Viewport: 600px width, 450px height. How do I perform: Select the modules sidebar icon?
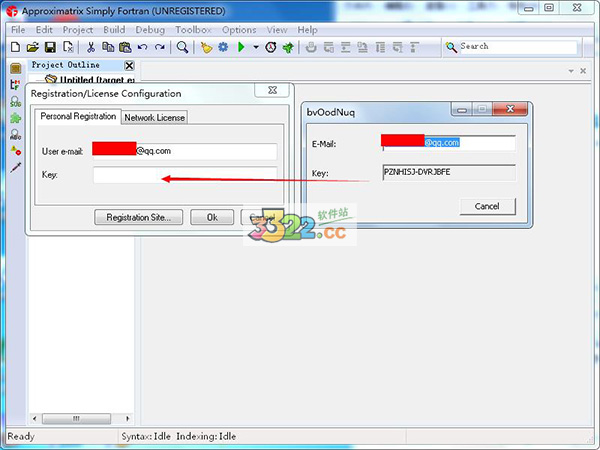[x=16, y=85]
